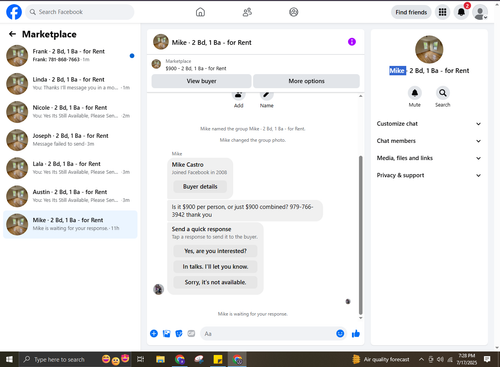500x367 pixels.
Task: Click the Facebook logo
Action: click(14, 12)
